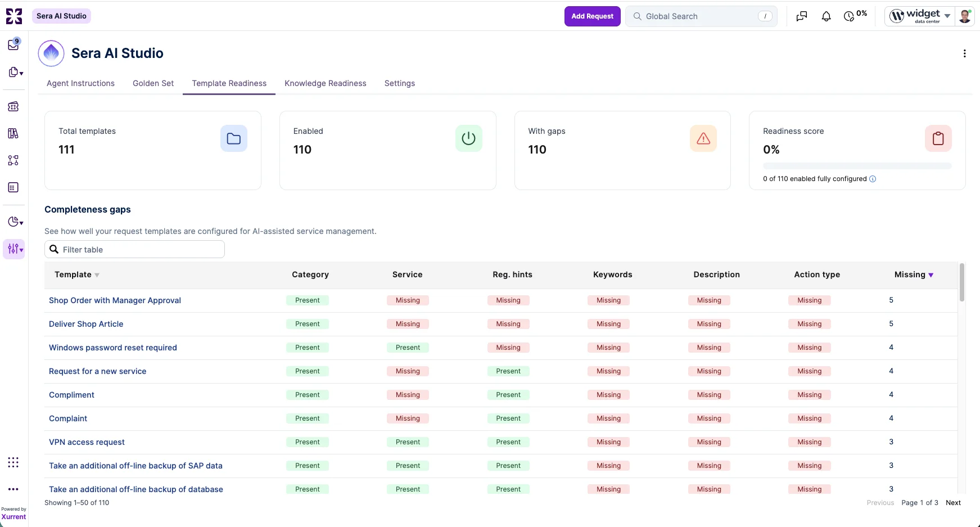Switch to the Golden Set tab

[x=153, y=83]
